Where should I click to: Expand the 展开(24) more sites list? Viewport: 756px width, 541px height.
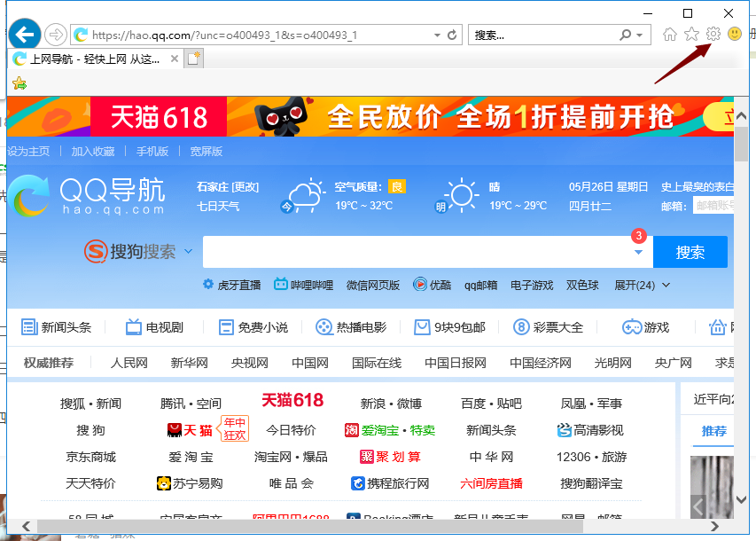pyautogui.click(x=642, y=286)
